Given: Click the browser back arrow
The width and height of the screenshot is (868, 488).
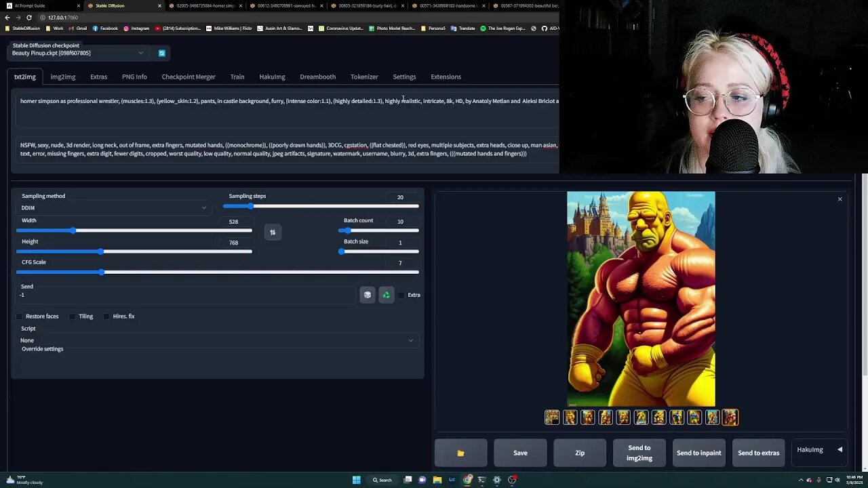Looking at the screenshot, I should (7, 18).
